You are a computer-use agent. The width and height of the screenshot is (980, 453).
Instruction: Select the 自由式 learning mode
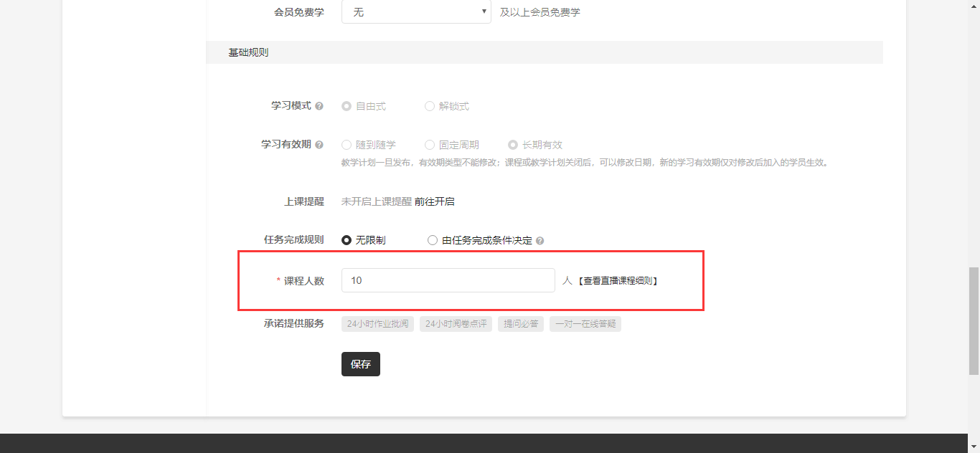click(347, 106)
